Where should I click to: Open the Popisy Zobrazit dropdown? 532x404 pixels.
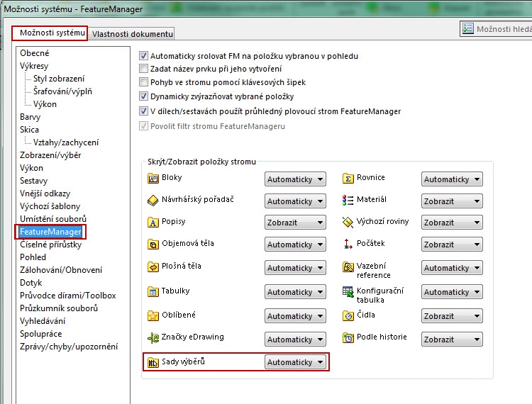pos(295,223)
